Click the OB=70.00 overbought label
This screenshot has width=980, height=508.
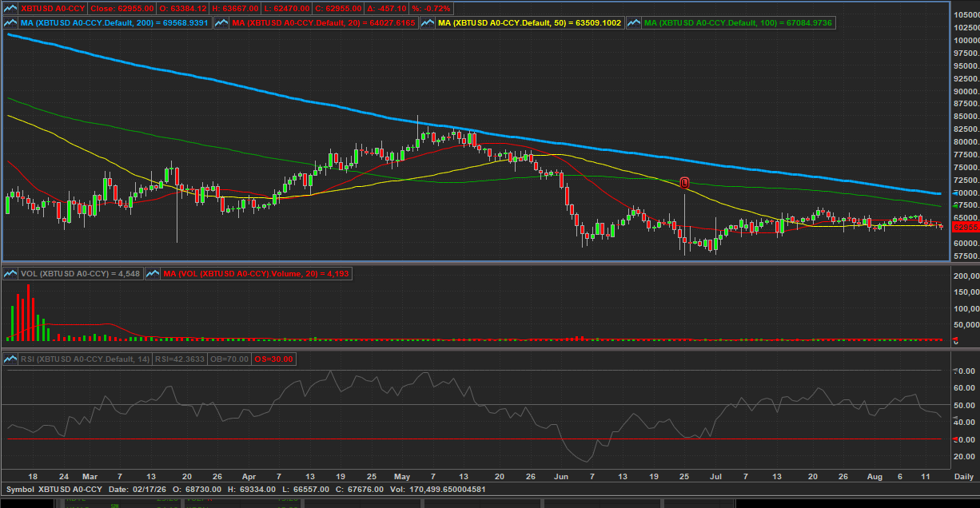point(229,359)
